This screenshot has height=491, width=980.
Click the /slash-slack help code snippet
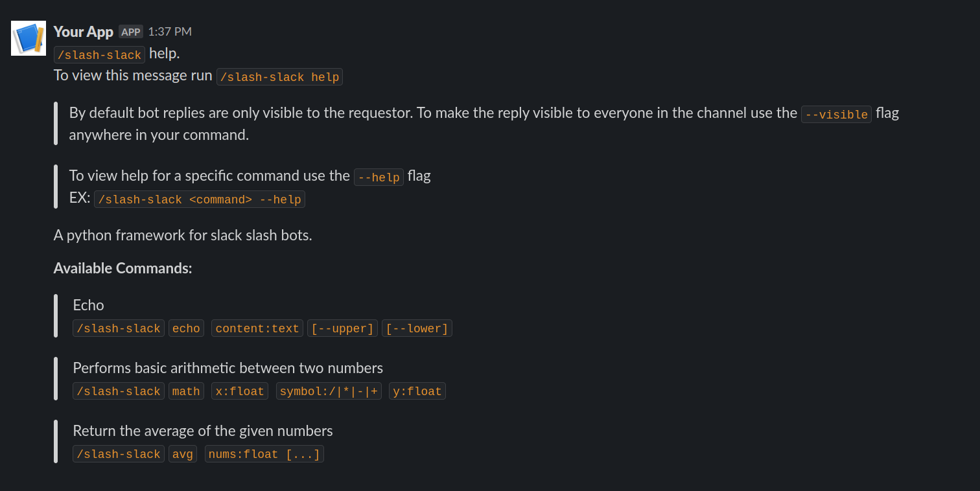[x=279, y=77]
